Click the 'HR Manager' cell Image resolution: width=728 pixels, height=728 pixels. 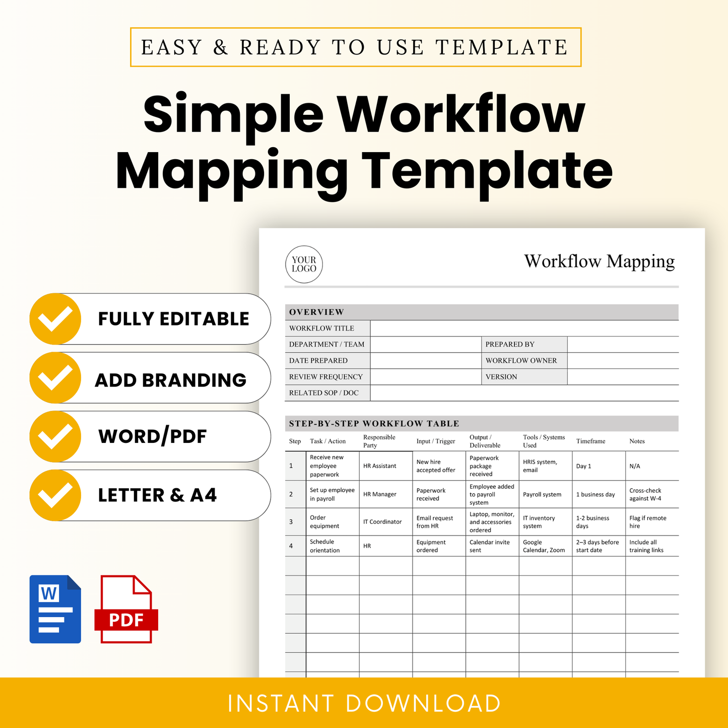click(386, 494)
